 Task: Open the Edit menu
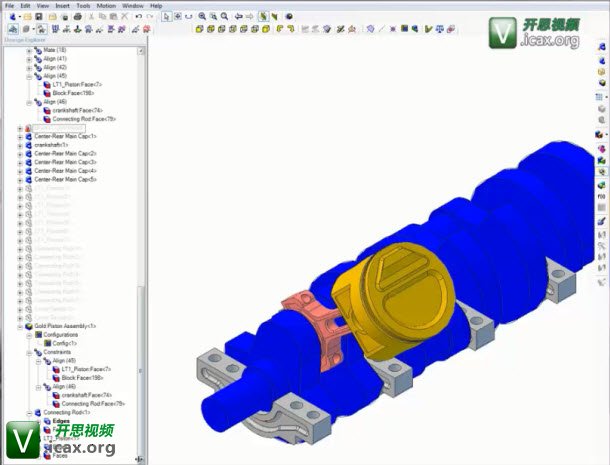(25, 6)
